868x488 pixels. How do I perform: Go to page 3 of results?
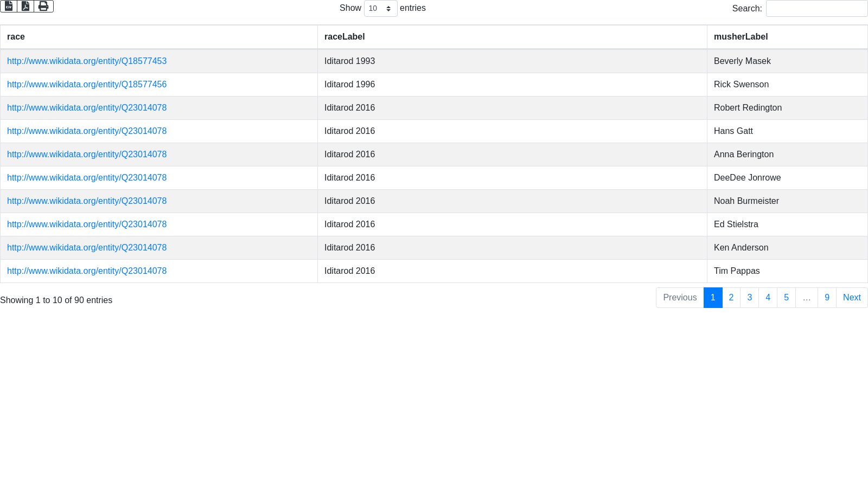click(x=750, y=298)
